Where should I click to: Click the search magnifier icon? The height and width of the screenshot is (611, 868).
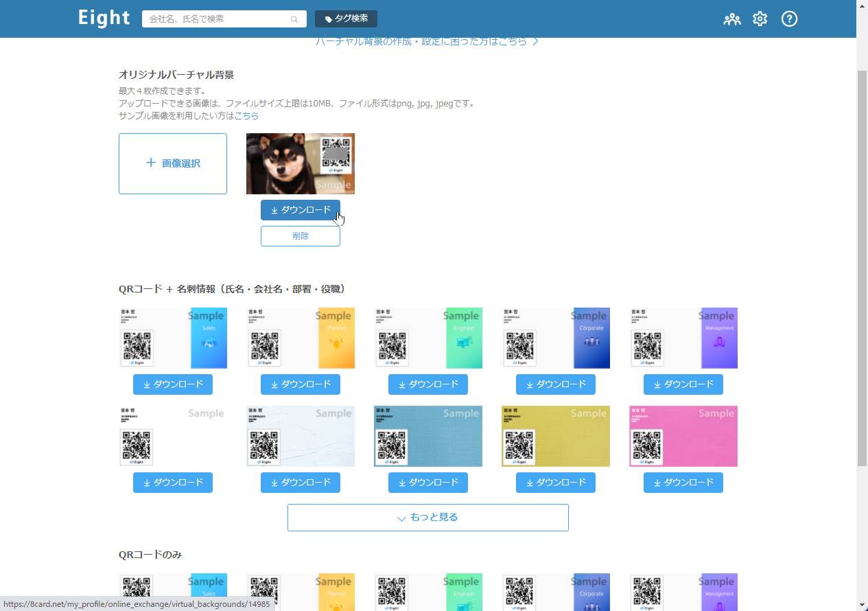coord(294,19)
